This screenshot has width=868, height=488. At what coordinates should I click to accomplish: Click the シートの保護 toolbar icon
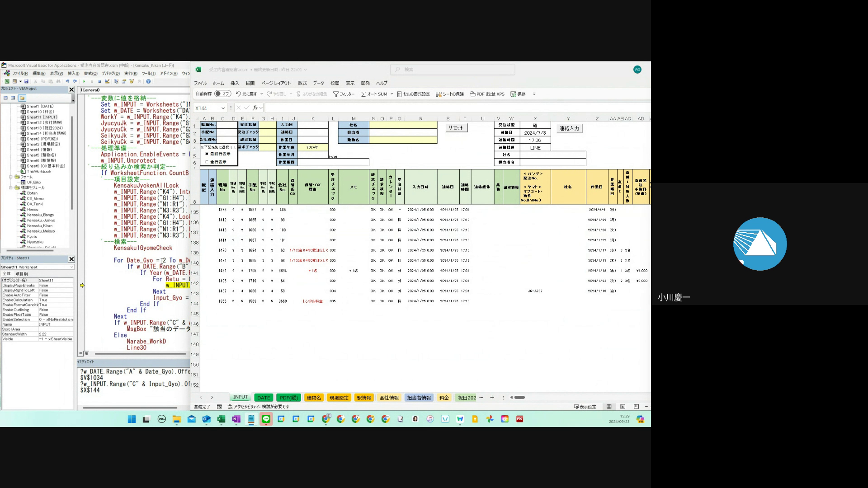[439, 94]
